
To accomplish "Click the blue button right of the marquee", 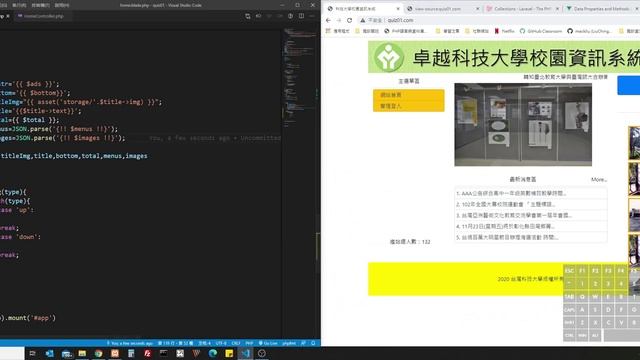I will coord(629,85).
